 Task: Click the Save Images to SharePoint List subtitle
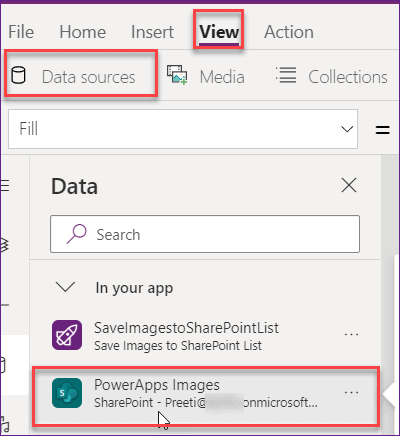[178, 346]
